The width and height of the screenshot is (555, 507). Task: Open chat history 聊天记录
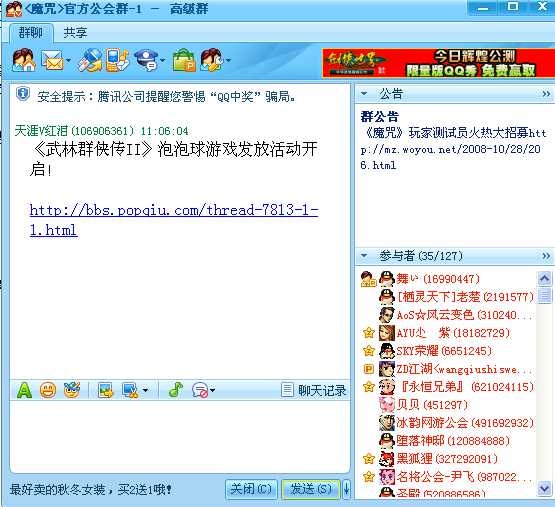[314, 390]
